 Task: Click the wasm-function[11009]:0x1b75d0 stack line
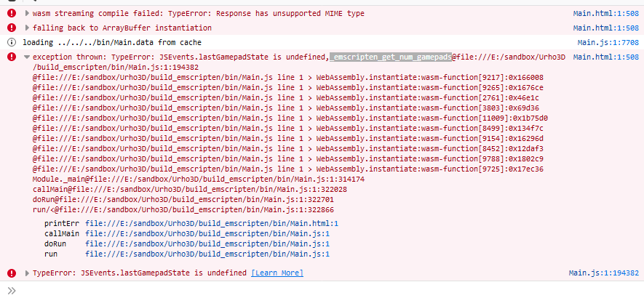point(290,118)
